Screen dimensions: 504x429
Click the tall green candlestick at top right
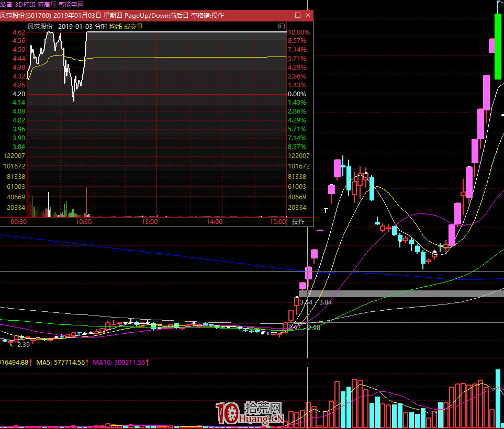click(499, 47)
